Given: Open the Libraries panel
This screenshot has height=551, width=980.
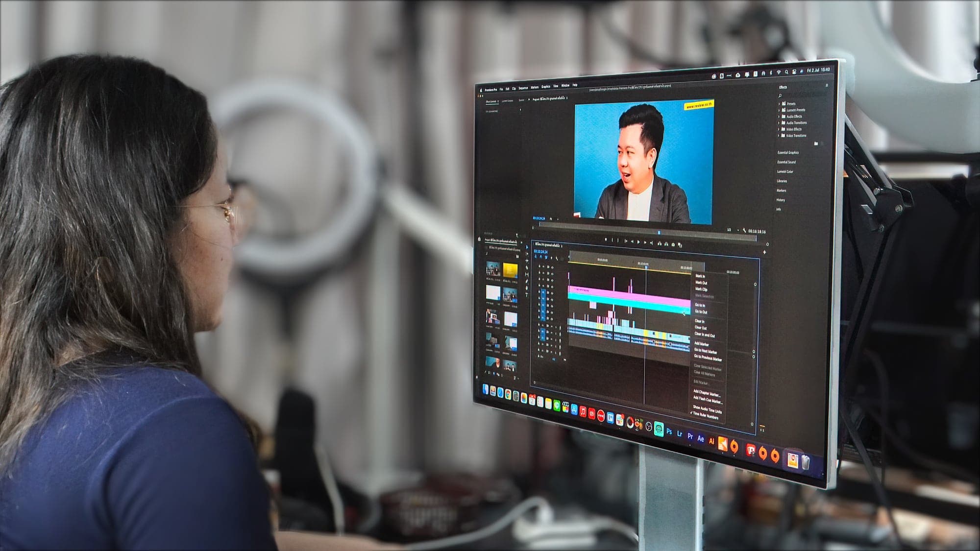Looking at the screenshot, I should pyautogui.click(x=782, y=181).
